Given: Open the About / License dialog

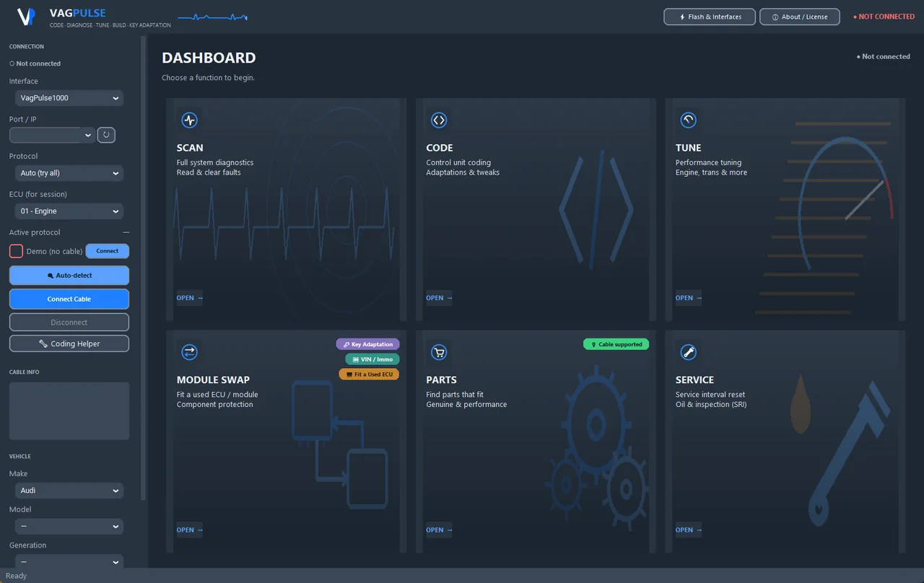Looking at the screenshot, I should coord(800,17).
